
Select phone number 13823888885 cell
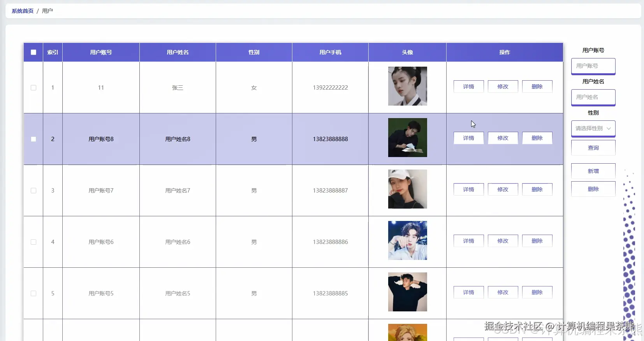(330, 293)
